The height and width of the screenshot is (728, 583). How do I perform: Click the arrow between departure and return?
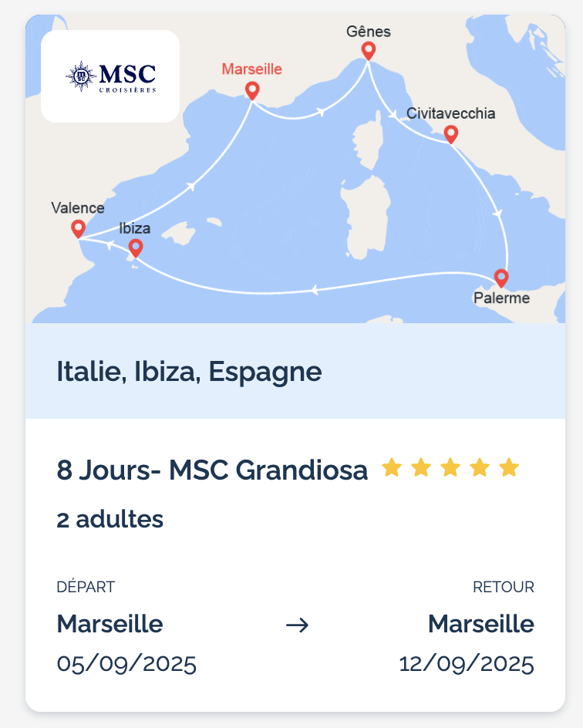pyautogui.click(x=297, y=625)
